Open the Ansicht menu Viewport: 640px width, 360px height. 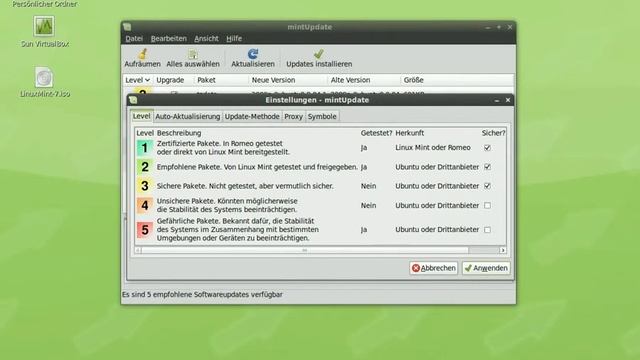[206, 38]
